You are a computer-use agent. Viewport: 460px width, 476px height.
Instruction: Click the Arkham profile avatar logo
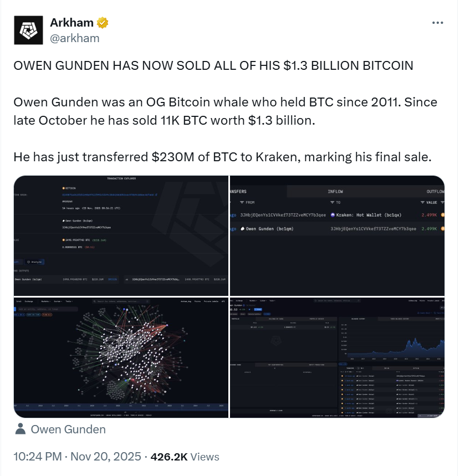pos(29,30)
